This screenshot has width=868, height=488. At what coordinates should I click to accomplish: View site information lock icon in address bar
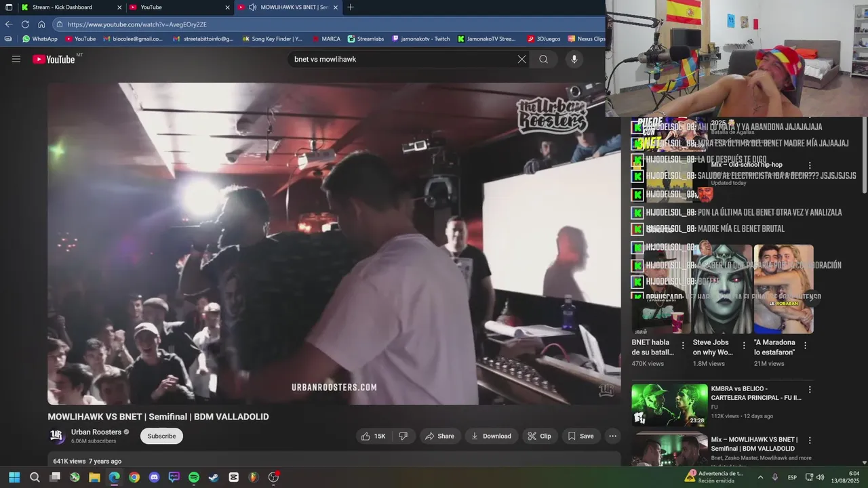click(x=60, y=24)
